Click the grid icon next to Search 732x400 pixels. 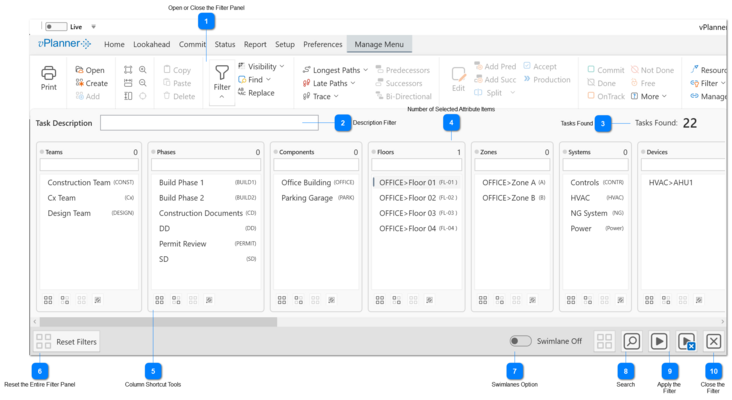pos(604,341)
